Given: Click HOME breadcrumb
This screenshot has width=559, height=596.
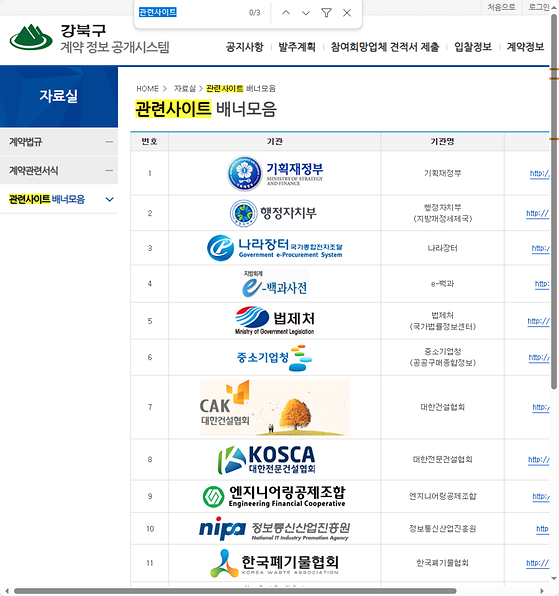Looking at the screenshot, I should point(147,89).
